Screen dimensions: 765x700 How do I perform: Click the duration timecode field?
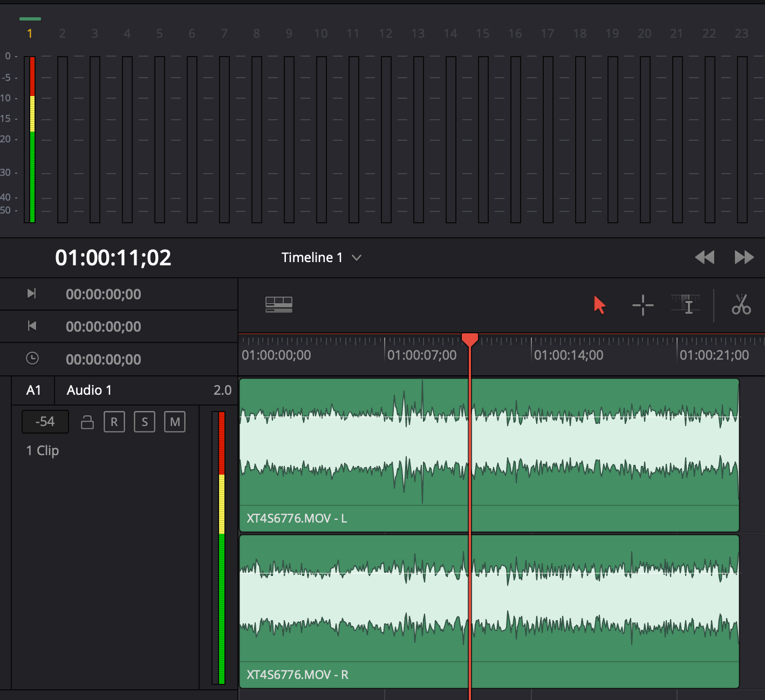point(104,360)
